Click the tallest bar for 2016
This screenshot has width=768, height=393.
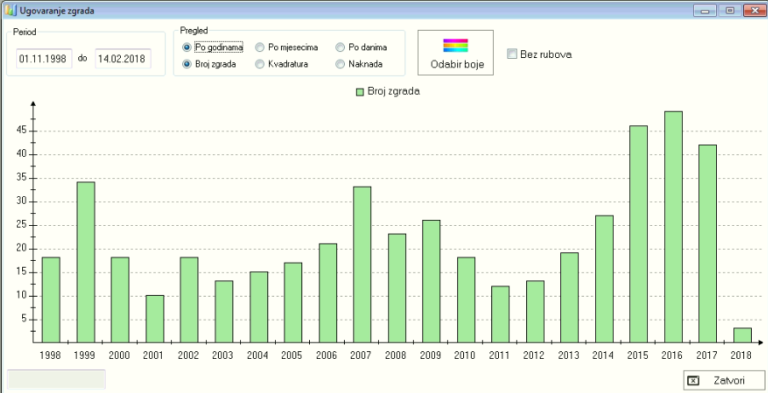(673, 227)
